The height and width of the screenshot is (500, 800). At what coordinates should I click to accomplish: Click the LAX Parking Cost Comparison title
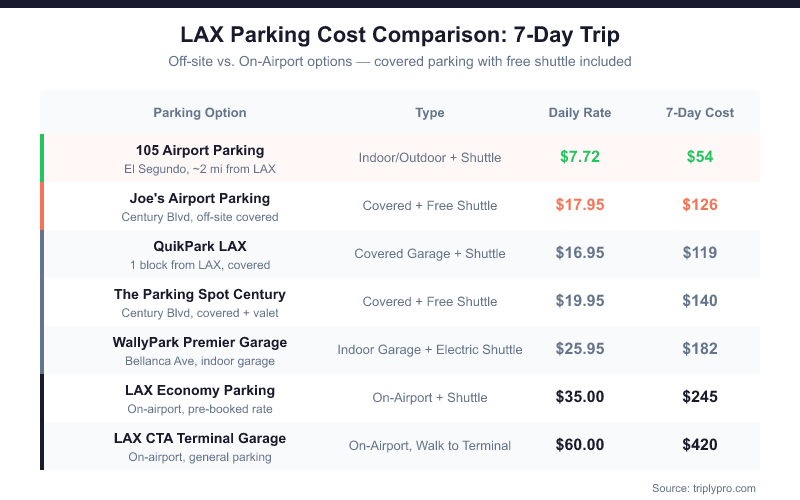[400, 35]
